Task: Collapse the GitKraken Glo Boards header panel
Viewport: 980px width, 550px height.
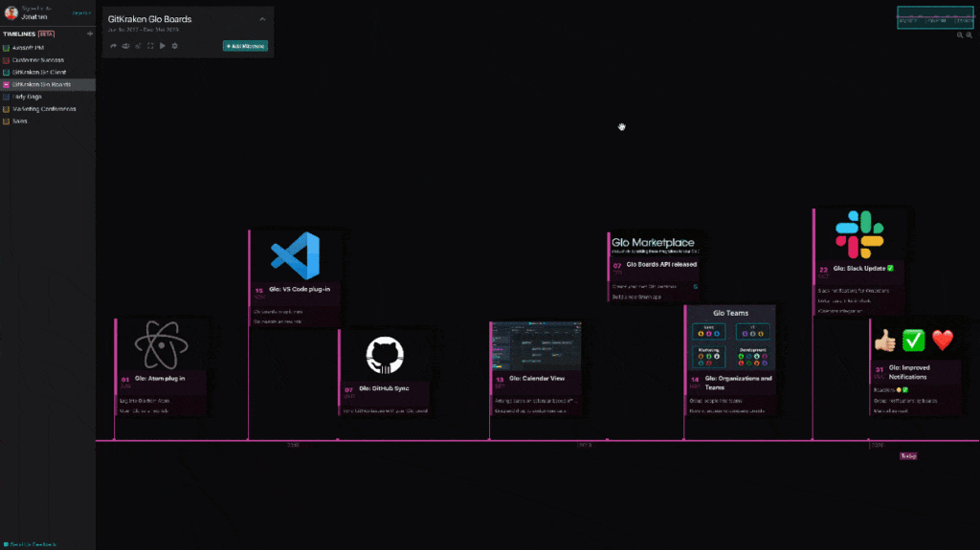Action: (262, 19)
